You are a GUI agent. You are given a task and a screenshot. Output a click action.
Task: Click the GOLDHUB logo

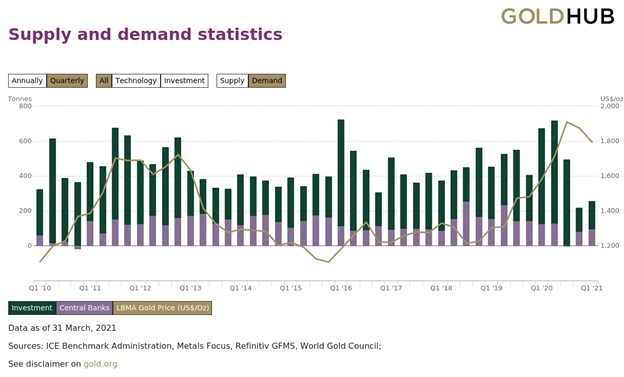(557, 16)
